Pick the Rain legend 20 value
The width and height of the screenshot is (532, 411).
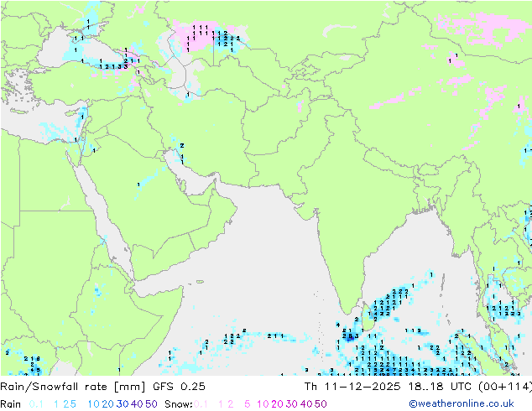108,404
